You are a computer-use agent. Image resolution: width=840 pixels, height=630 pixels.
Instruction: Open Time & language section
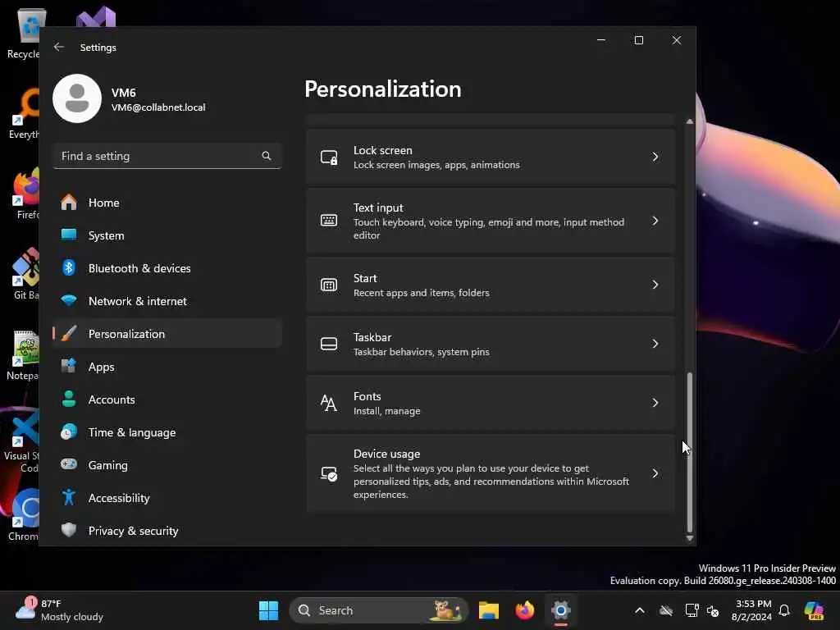pos(167,431)
